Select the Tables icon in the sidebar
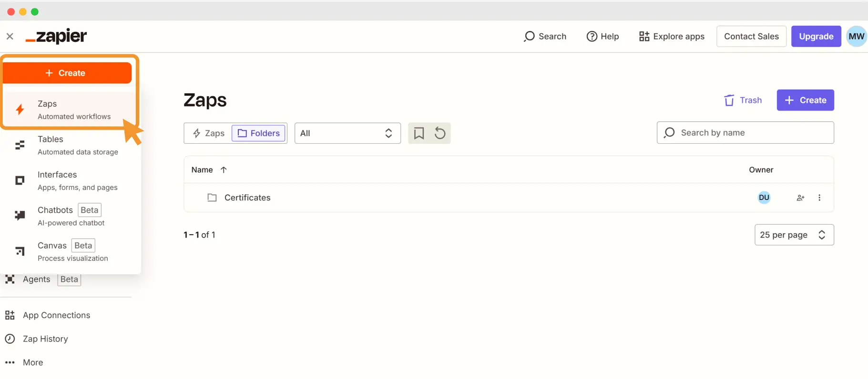This screenshot has width=868, height=379. tap(20, 145)
